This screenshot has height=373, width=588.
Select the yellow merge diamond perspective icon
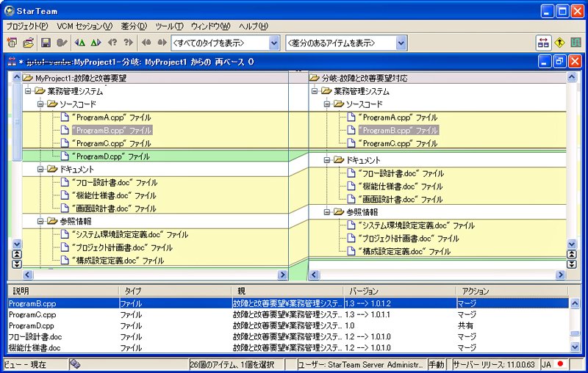pos(559,43)
